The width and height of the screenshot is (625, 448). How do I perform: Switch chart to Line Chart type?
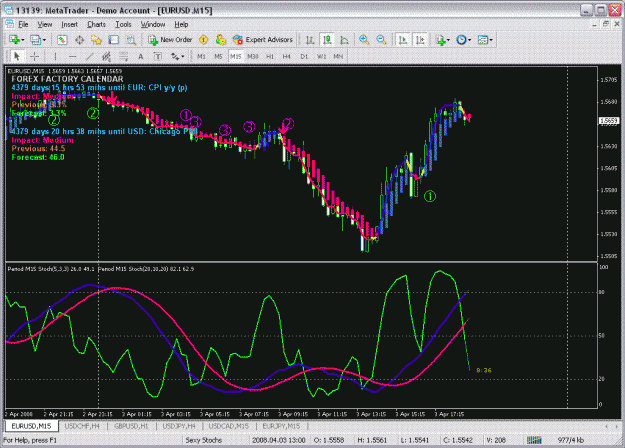point(344,40)
